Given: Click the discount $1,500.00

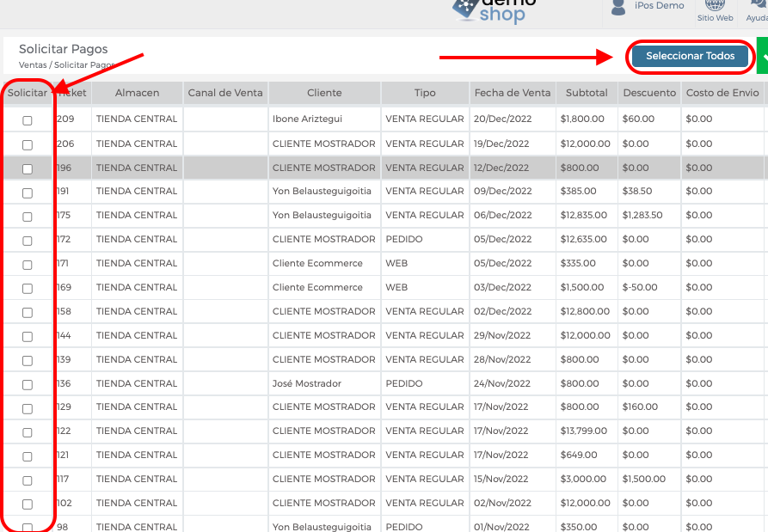Looking at the screenshot, I should [643, 478].
